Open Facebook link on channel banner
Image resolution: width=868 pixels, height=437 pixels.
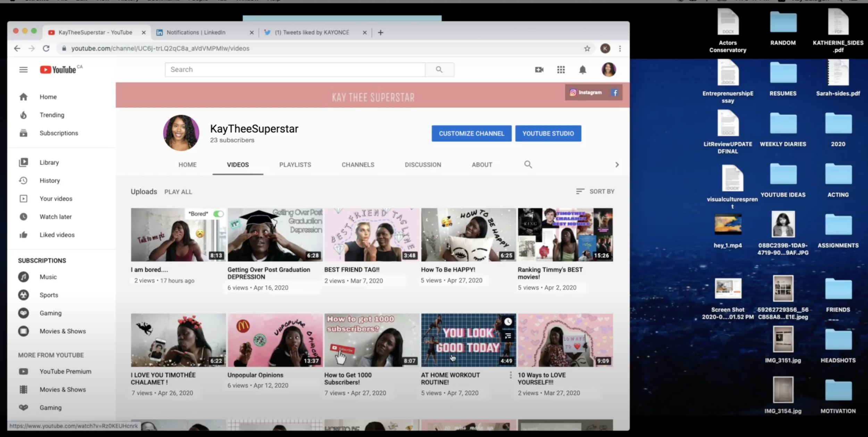point(615,93)
